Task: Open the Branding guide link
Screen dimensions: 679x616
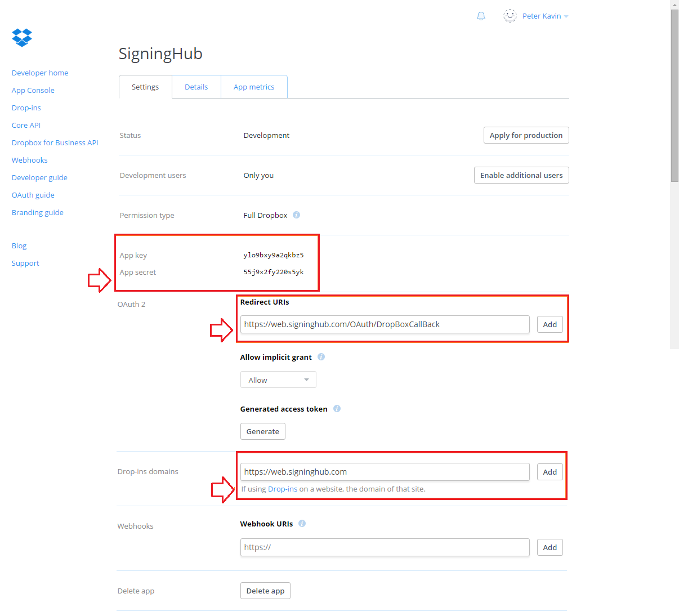Action: coord(38,212)
